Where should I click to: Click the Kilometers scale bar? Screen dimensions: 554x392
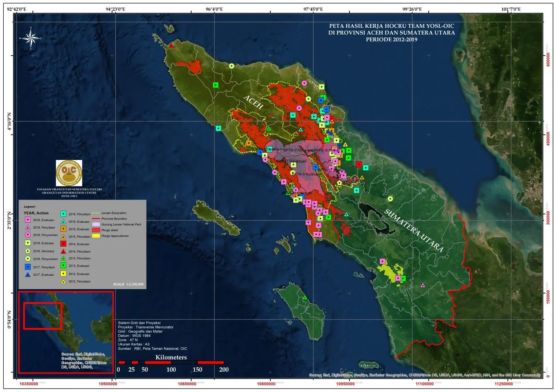(x=171, y=362)
